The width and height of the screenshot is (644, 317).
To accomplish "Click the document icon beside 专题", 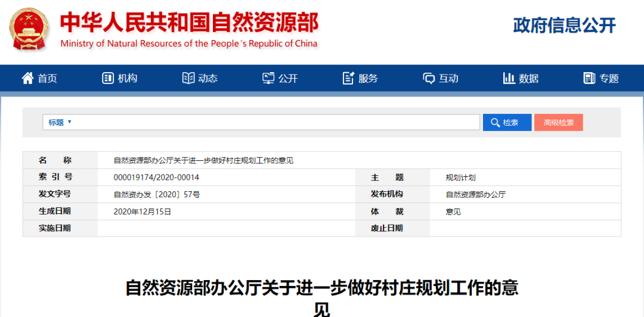I will (x=589, y=78).
